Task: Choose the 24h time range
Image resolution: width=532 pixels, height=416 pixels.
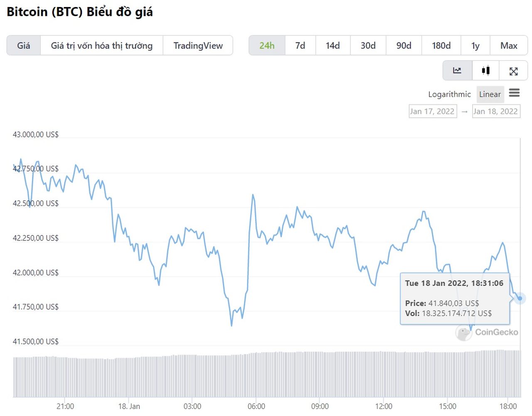Action: tap(267, 45)
